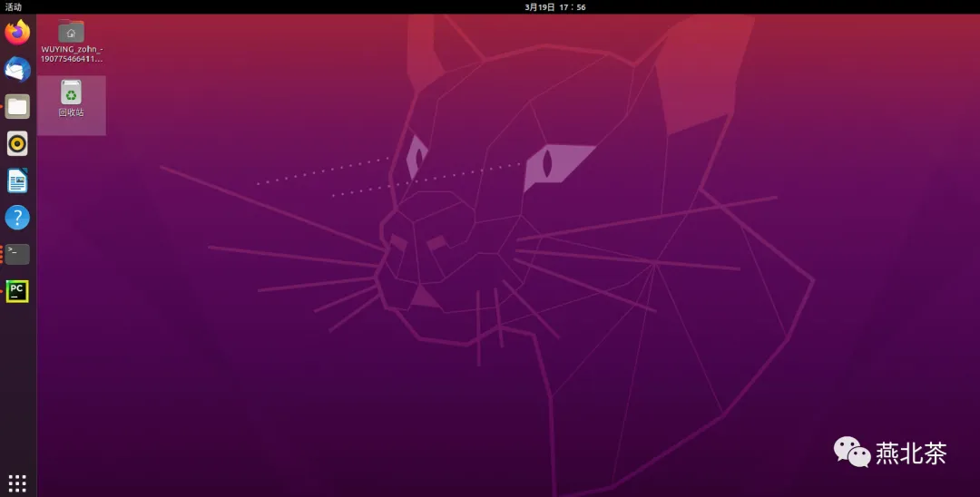Image resolution: width=980 pixels, height=497 pixels.
Task: Open Thunderbird mail from the dock
Action: (x=17, y=69)
